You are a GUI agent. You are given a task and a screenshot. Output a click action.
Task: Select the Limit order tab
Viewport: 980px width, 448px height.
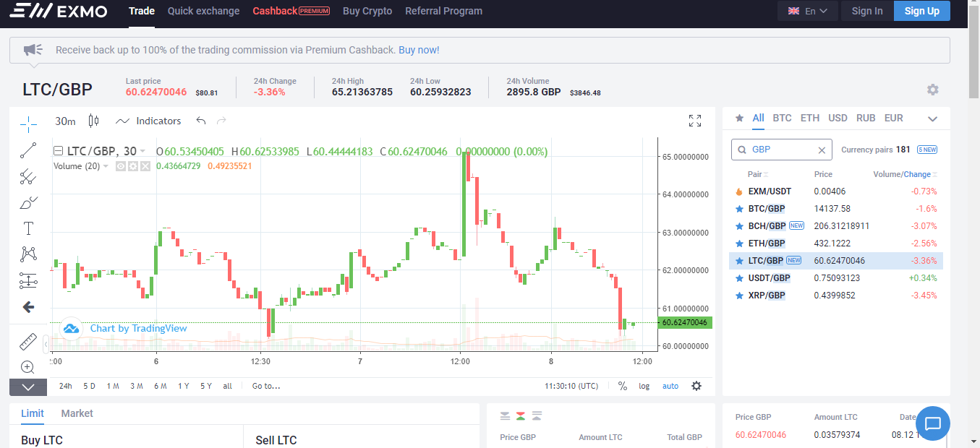point(33,413)
